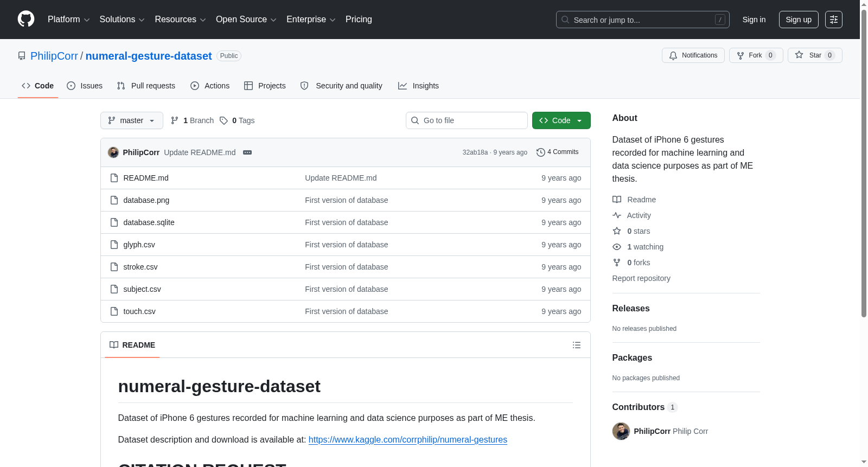Click the Report repository link
This screenshot has height=467, width=868.
pyautogui.click(x=641, y=278)
